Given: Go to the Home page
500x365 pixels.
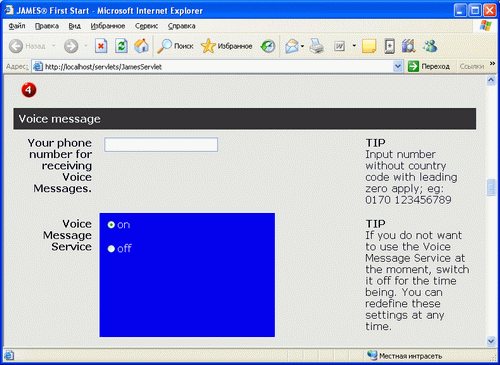Looking at the screenshot, I should (x=141, y=46).
